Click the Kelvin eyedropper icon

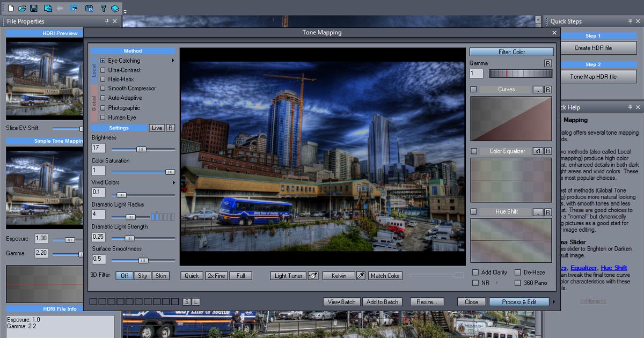tap(361, 276)
